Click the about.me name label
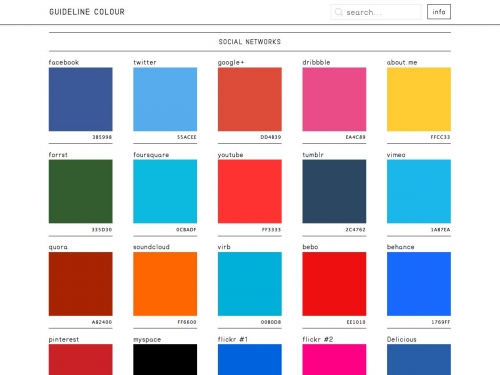Screen dimensions: 500x375 point(402,62)
